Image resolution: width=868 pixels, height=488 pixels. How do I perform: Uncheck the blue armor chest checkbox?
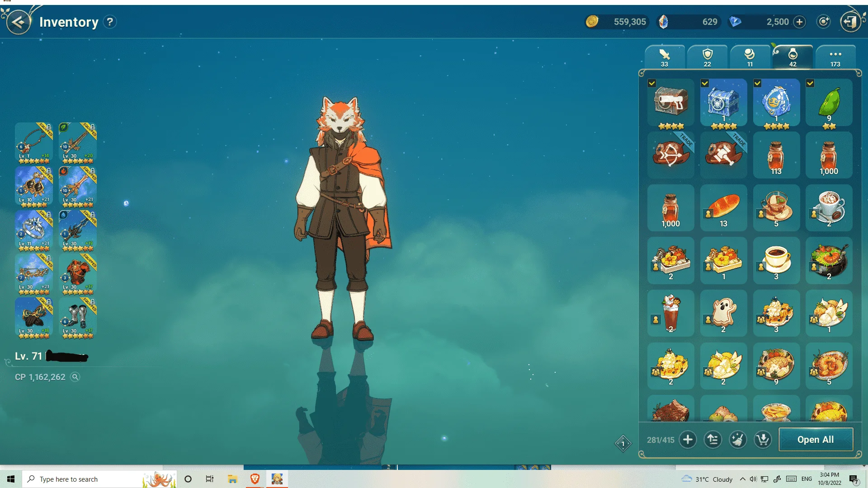click(x=705, y=83)
